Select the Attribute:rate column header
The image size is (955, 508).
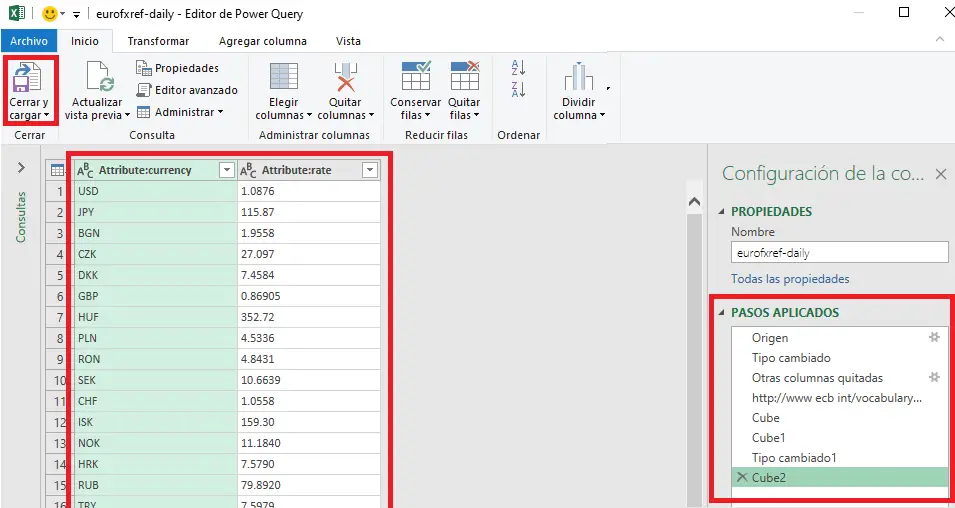coord(309,171)
